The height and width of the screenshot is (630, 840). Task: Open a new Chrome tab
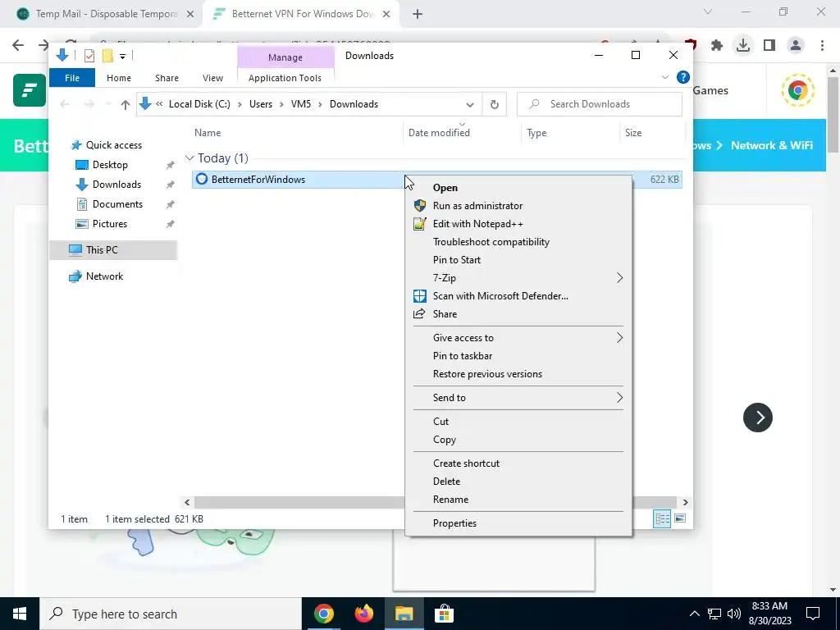click(x=418, y=14)
